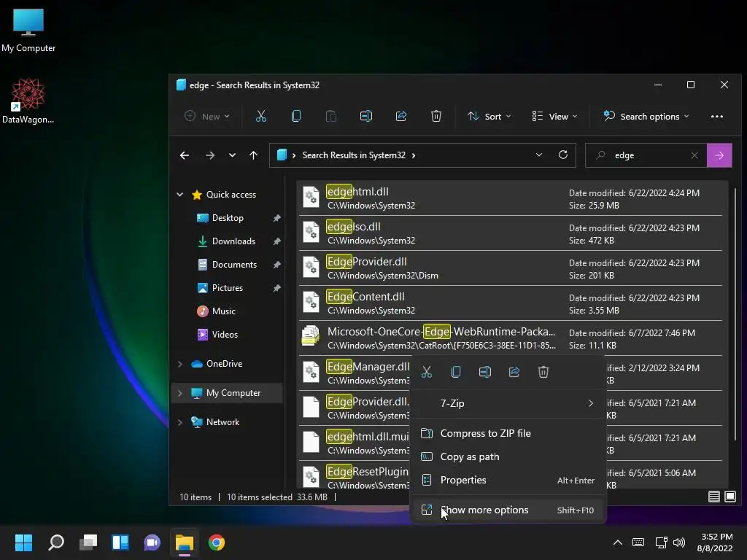Select EdgeContent.dll file row
The height and width of the screenshot is (560, 747).
511,303
